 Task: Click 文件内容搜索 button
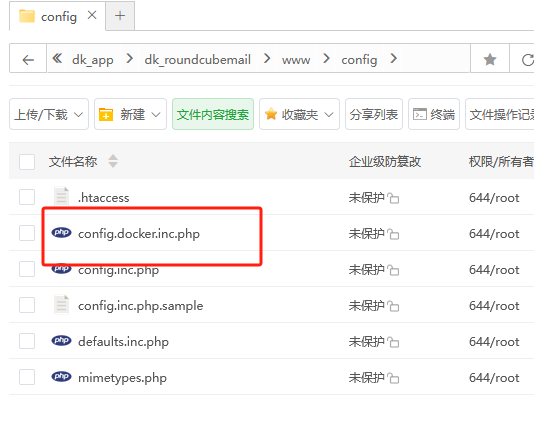213,114
